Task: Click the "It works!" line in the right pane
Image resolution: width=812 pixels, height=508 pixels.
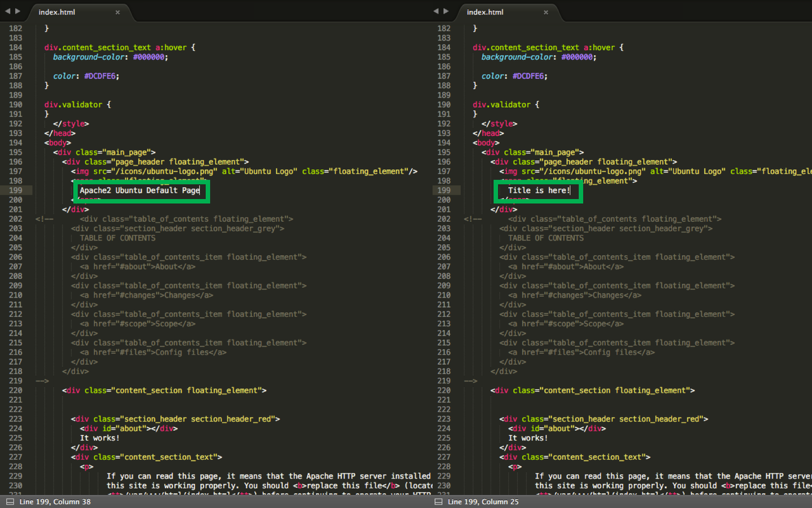Action: tap(527, 438)
